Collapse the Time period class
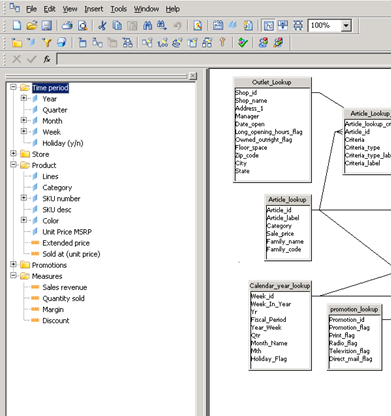This screenshot has width=391, height=416. 13,87
